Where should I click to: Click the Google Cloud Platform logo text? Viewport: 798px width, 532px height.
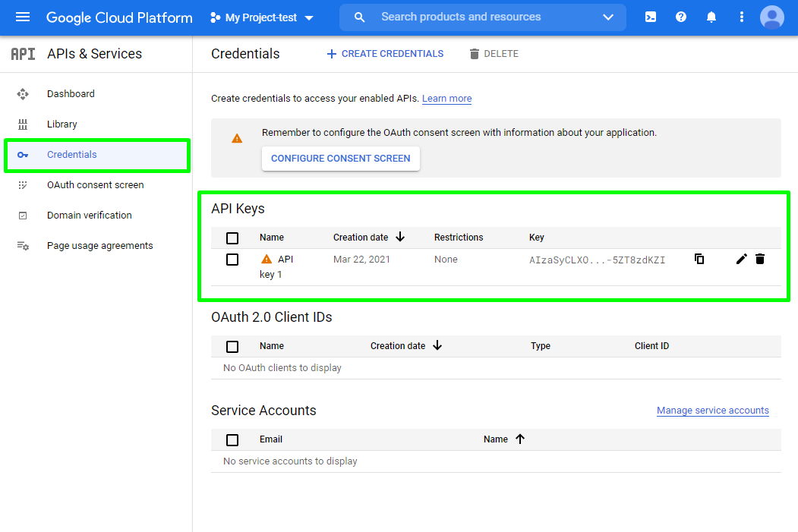120,17
